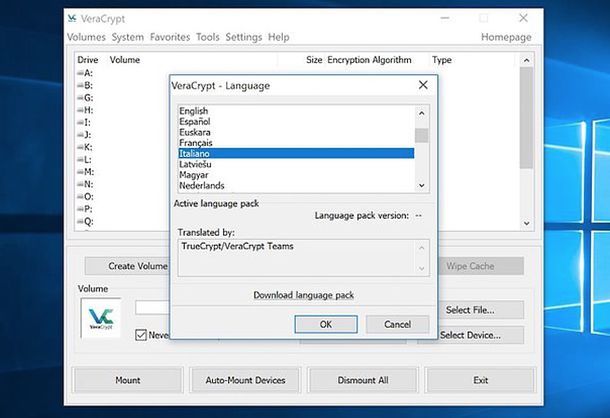Choose Euskara in the language list
This screenshot has width=610, height=418.
coord(296,132)
